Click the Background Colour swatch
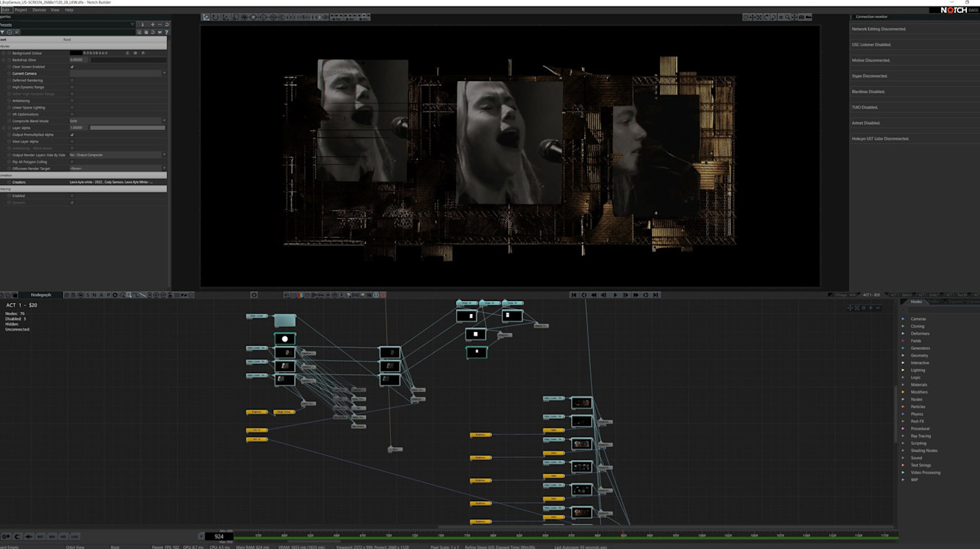980x549 pixels. (x=76, y=53)
